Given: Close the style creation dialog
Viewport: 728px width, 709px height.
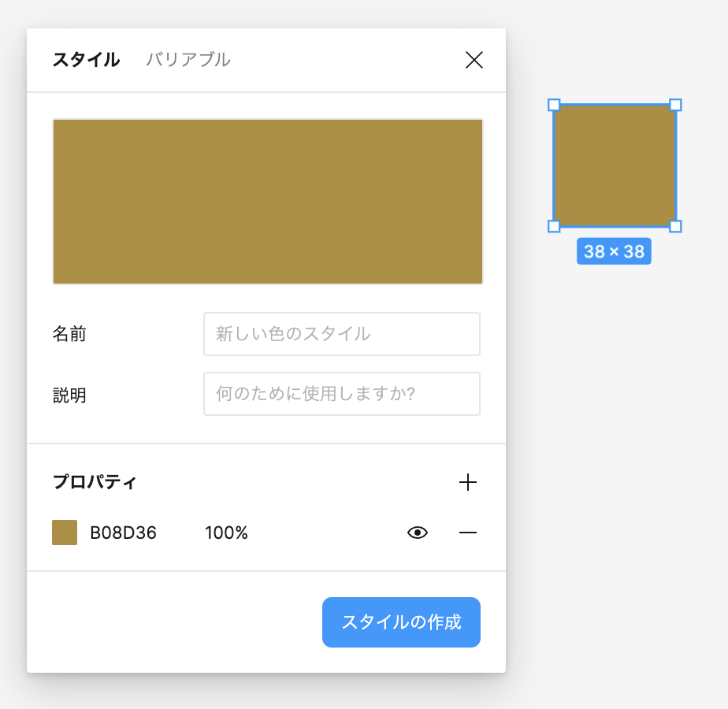Looking at the screenshot, I should [474, 60].
